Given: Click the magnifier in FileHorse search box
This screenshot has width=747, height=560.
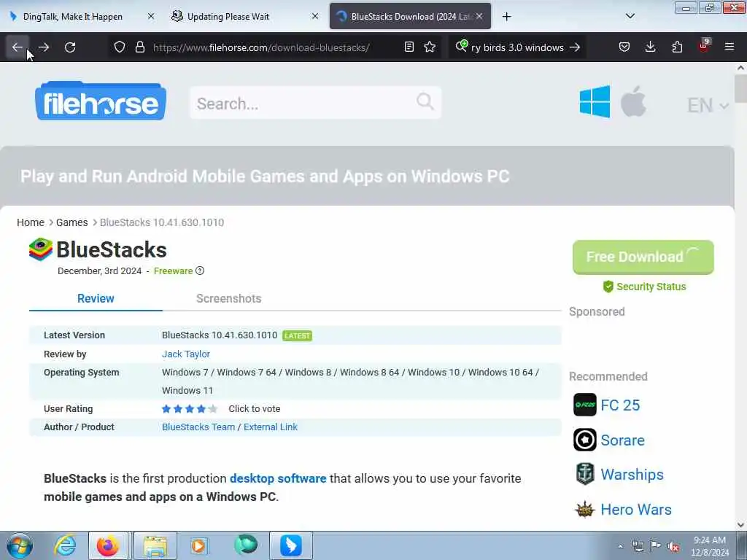Looking at the screenshot, I should (425, 101).
